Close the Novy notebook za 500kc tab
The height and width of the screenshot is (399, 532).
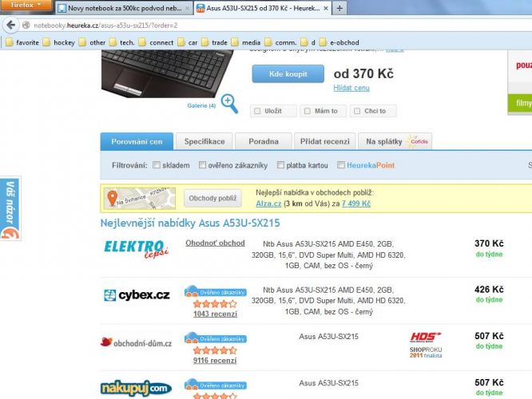187,8
